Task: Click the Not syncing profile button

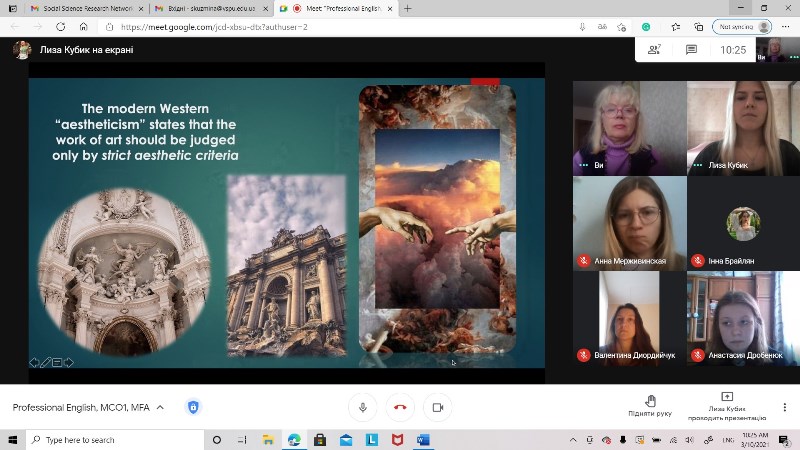Action: pyautogui.click(x=742, y=27)
